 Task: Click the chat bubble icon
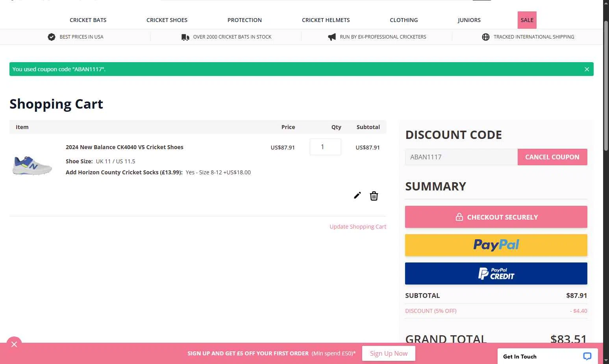point(587,356)
